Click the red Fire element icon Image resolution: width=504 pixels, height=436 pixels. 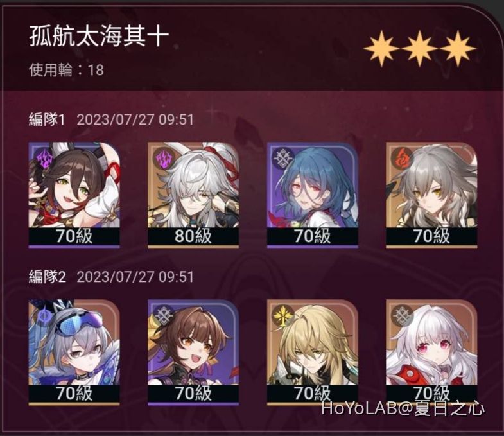pyautogui.click(x=400, y=157)
